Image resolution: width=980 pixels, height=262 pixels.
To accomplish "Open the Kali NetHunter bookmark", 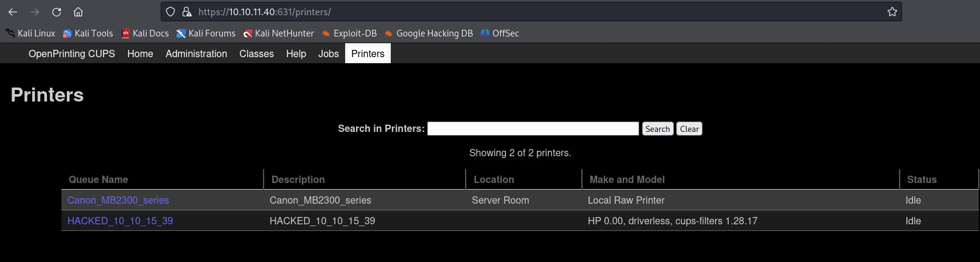I will point(279,33).
